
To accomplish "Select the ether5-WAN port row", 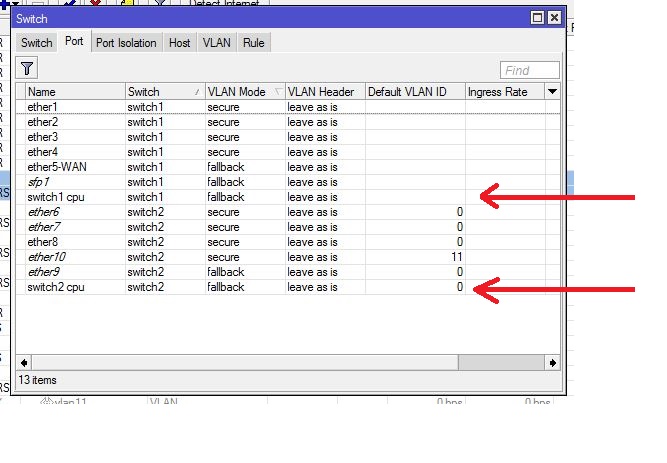I will (288, 167).
